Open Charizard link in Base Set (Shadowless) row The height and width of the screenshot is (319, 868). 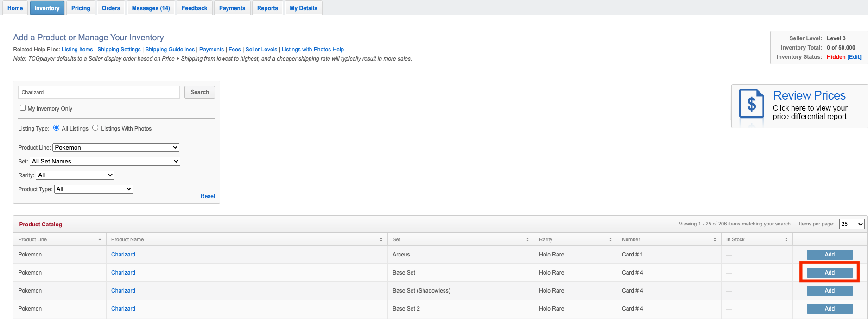tap(123, 291)
